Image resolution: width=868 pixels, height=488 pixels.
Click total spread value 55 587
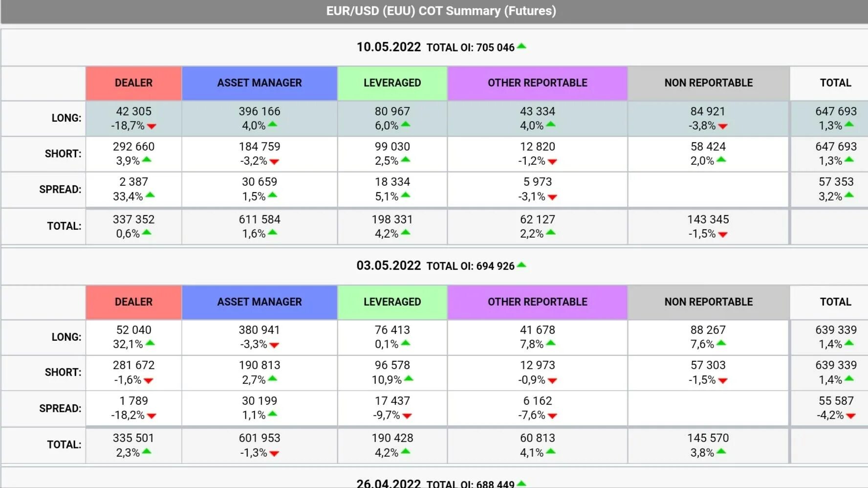tap(836, 401)
